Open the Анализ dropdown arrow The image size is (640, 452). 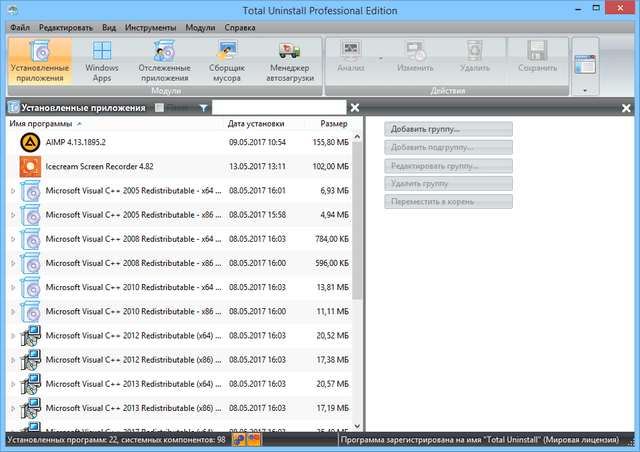coord(380,58)
